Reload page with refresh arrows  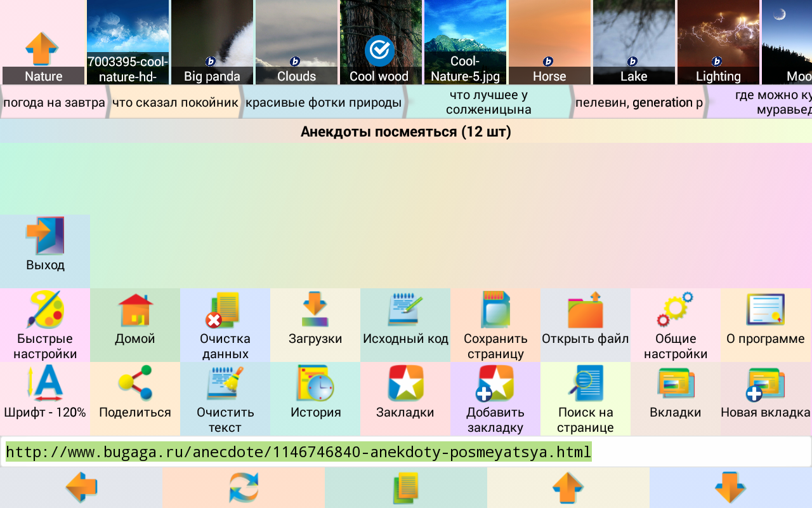(244, 488)
